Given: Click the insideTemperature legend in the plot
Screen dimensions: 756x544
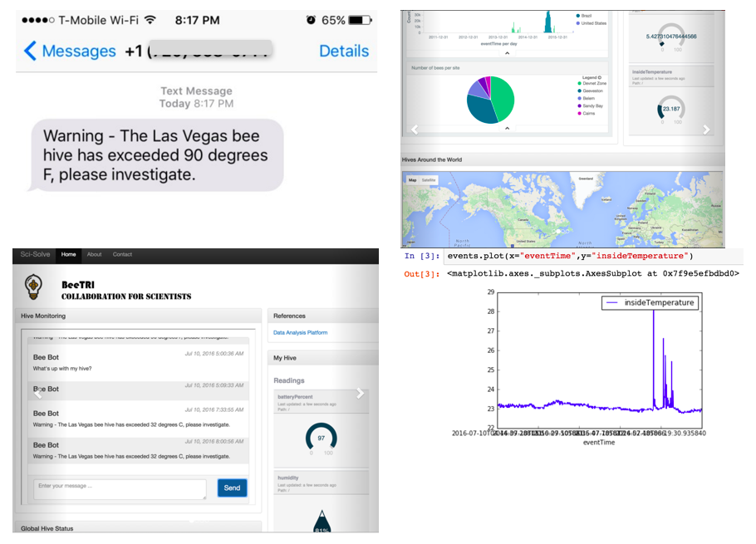Looking at the screenshot, I should click(x=650, y=302).
